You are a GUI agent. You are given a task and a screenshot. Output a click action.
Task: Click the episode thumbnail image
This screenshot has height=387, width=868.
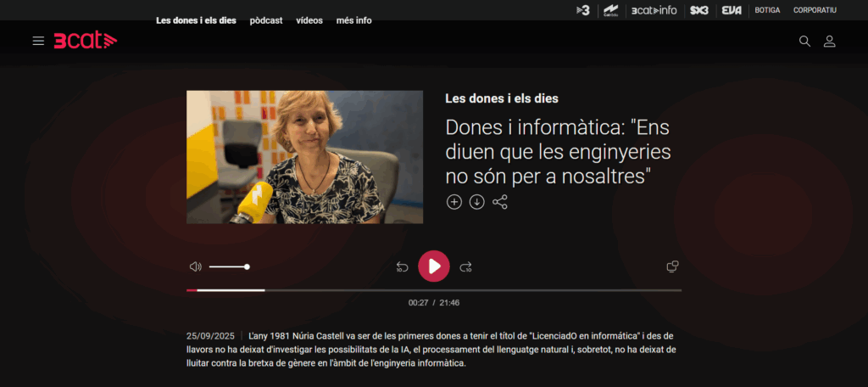point(304,157)
